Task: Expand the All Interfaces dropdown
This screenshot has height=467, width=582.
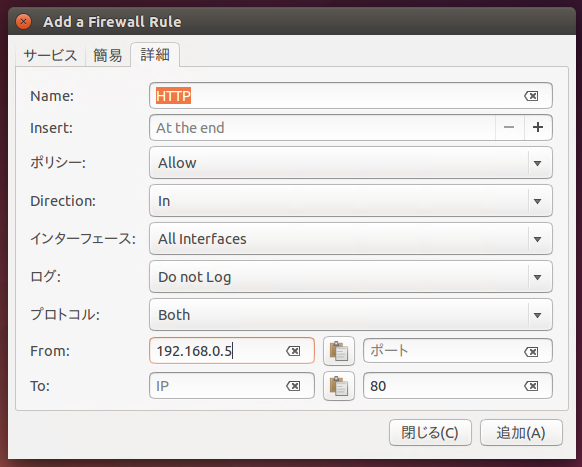Action: [x=351, y=239]
